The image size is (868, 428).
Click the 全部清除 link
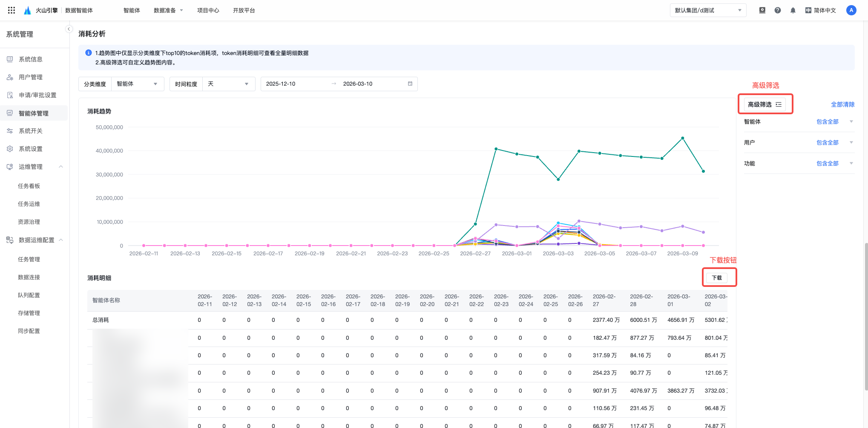click(x=842, y=104)
